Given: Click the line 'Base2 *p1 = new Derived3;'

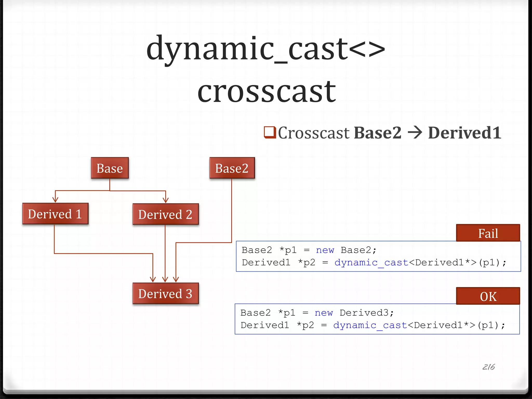Looking at the screenshot, I should 317,313.
